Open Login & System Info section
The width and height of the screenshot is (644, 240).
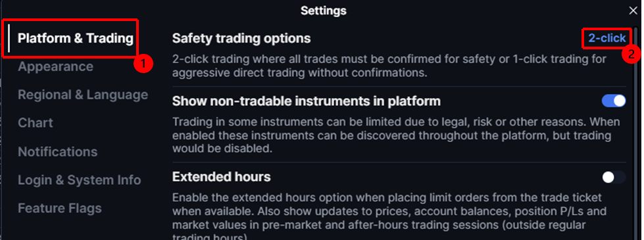click(x=80, y=180)
